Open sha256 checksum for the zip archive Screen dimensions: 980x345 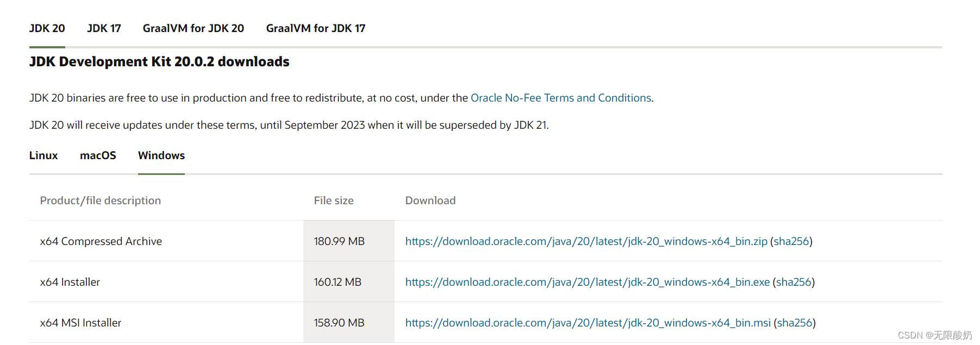point(791,241)
